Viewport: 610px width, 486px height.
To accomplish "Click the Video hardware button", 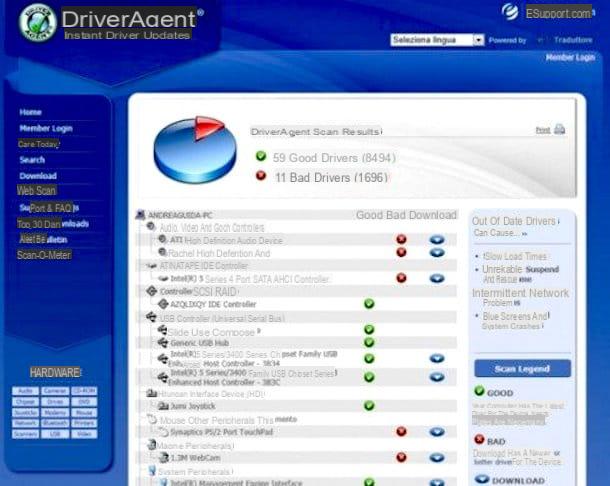I will pos(84,434).
